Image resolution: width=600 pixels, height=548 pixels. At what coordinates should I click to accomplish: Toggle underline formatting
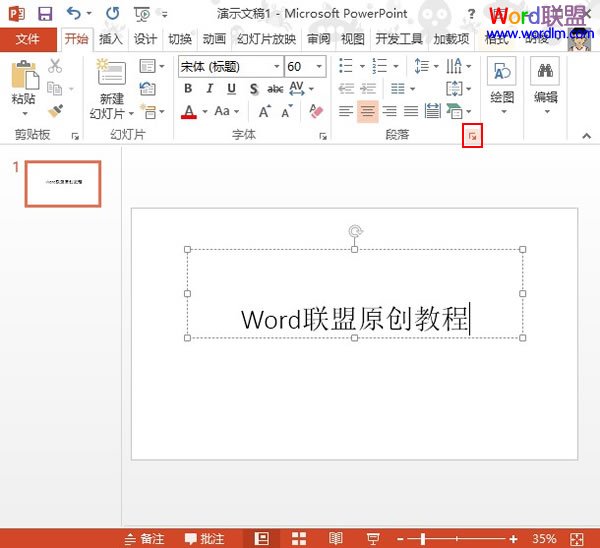pos(231,89)
